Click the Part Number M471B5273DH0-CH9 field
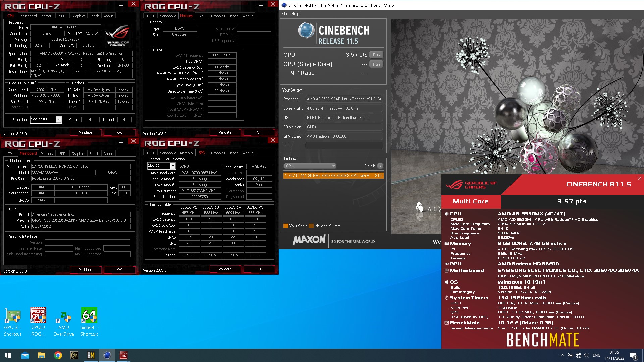This screenshot has height=362, width=644. point(200,191)
